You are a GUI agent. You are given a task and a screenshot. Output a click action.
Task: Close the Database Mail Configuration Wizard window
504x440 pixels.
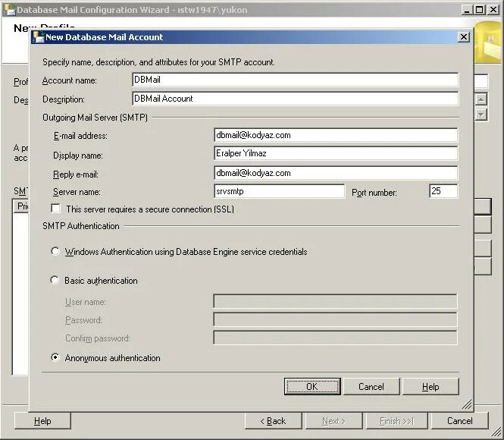pyautogui.click(x=493, y=10)
